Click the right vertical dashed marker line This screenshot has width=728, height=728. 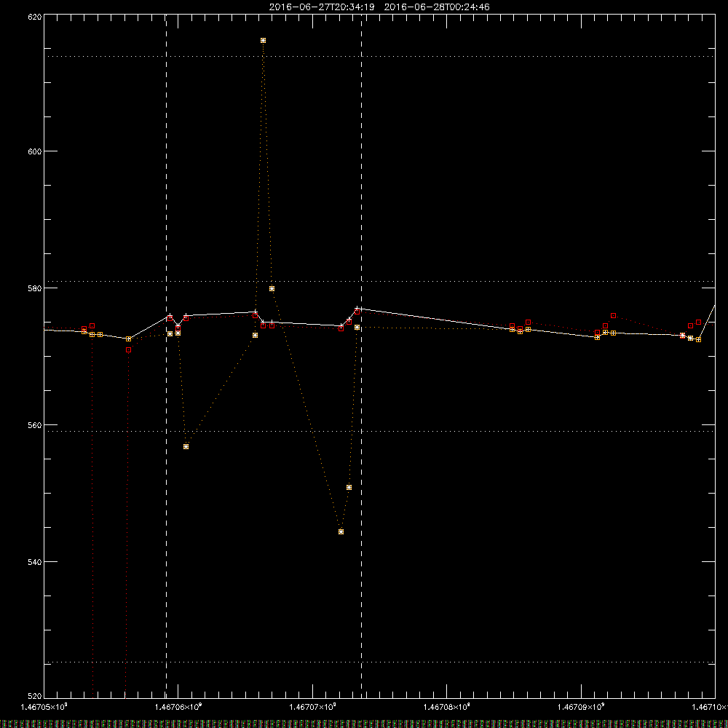click(361, 355)
